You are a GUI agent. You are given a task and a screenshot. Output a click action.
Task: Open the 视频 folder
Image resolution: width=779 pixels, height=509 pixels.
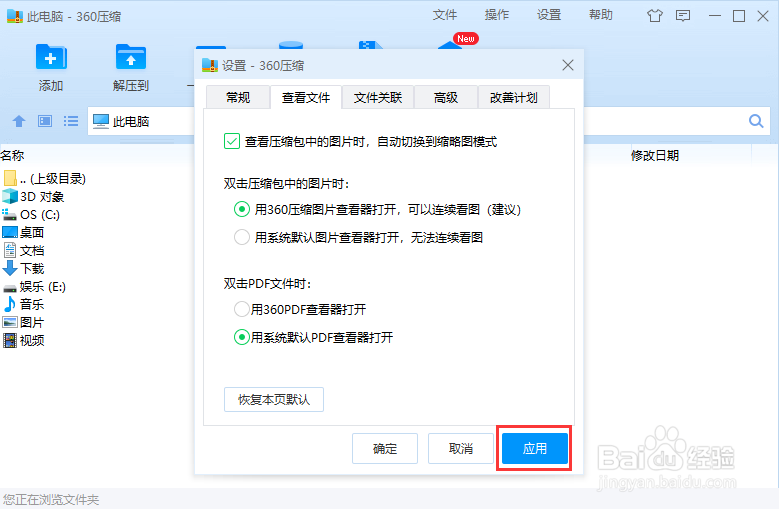tap(23, 340)
